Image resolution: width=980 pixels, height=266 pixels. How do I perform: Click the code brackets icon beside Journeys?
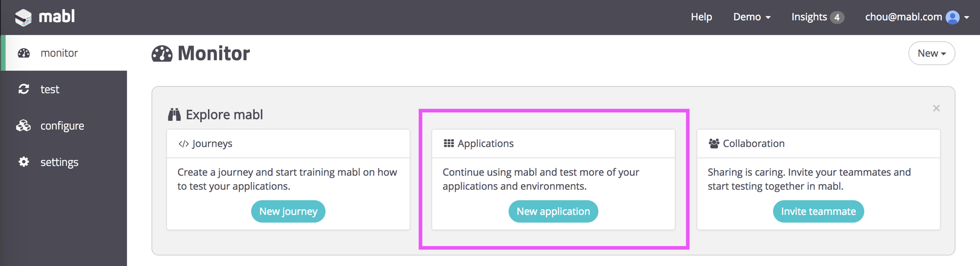coord(184,143)
